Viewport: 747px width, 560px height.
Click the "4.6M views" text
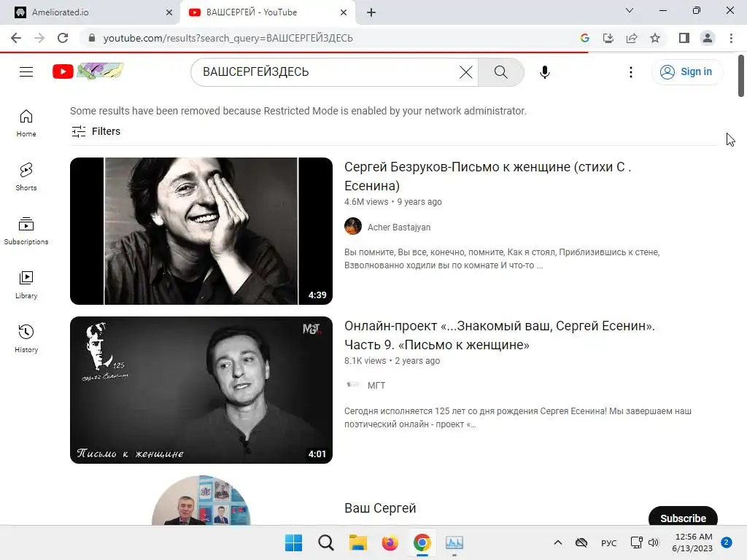point(366,202)
